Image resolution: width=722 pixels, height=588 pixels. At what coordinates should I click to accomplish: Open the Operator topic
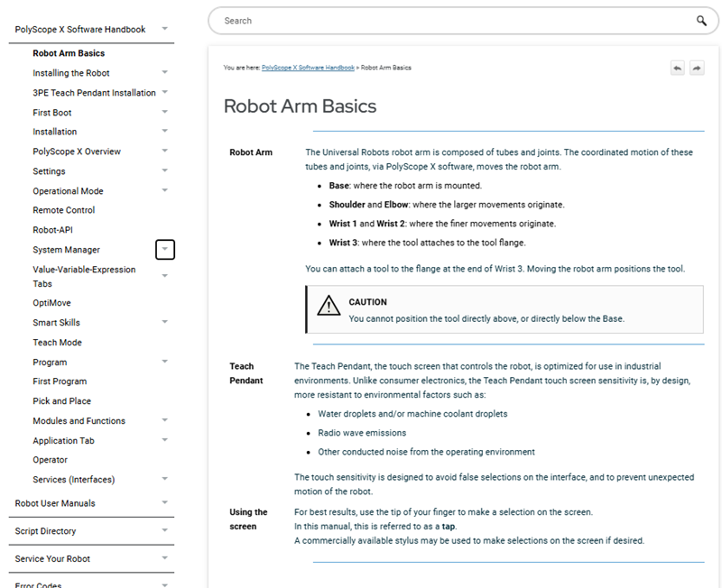point(50,460)
